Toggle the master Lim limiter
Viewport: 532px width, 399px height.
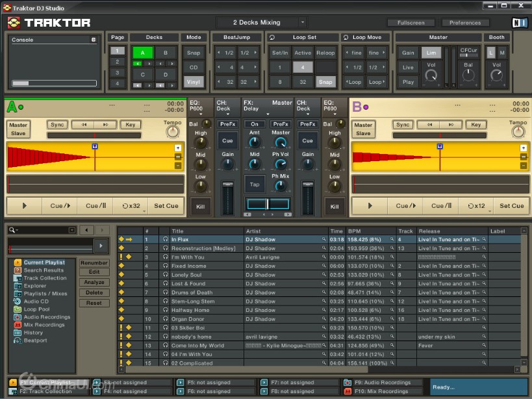pyautogui.click(x=431, y=53)
